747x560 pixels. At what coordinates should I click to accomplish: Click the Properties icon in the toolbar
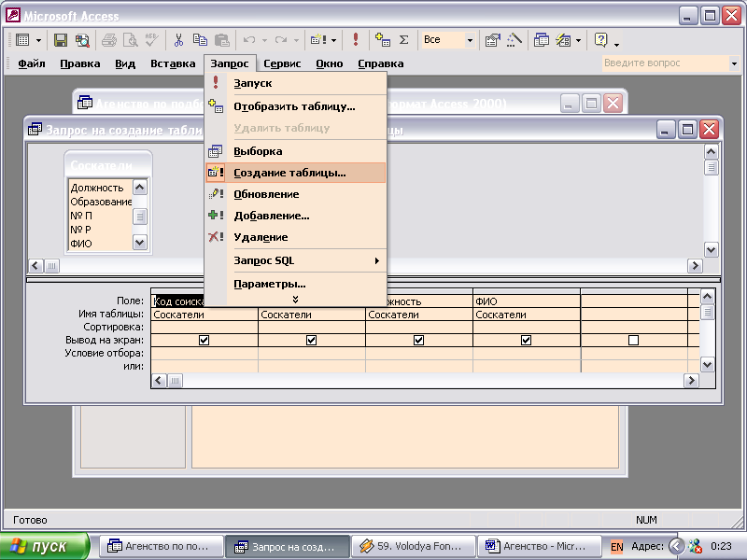pos(492,40)
